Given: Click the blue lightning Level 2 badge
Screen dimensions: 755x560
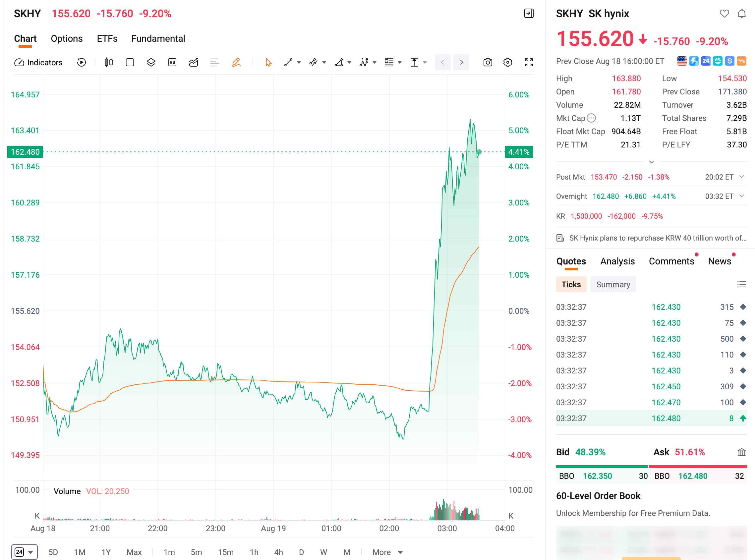Looking at the screenshot, I should click(694, 61).
